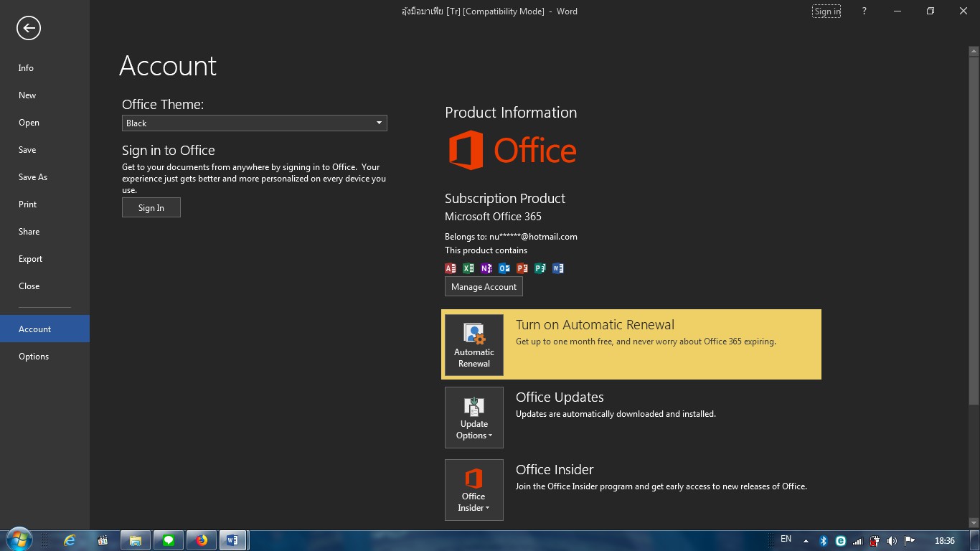Open Windows Explorer from taskbar
Image resolution: width=980 pixels, height=551 pixels.
[136, 540]
